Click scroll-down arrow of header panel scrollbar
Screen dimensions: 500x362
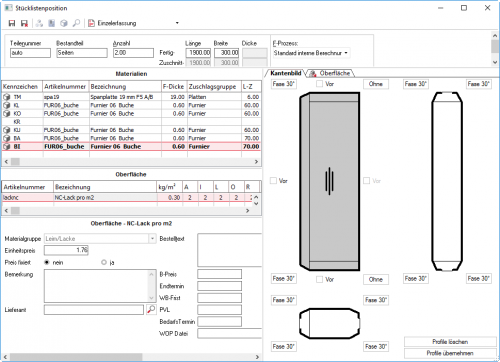click(x=495, y=62)
